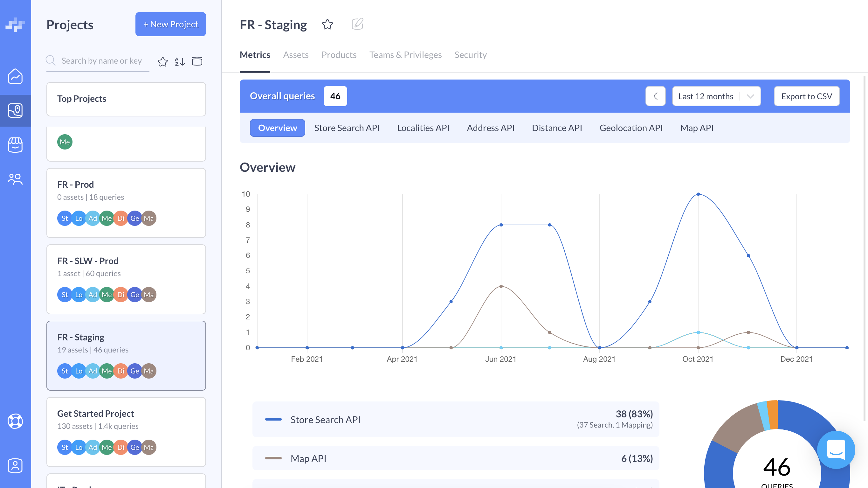Click the A-Z sort icon in Projects panel
Screen dimensions: 868x488
180,61
